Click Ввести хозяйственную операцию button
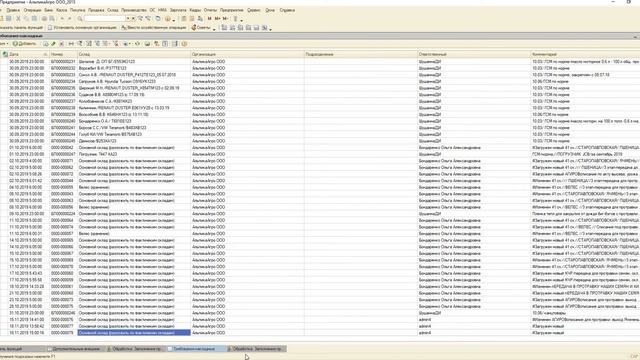 coord(153,28)
